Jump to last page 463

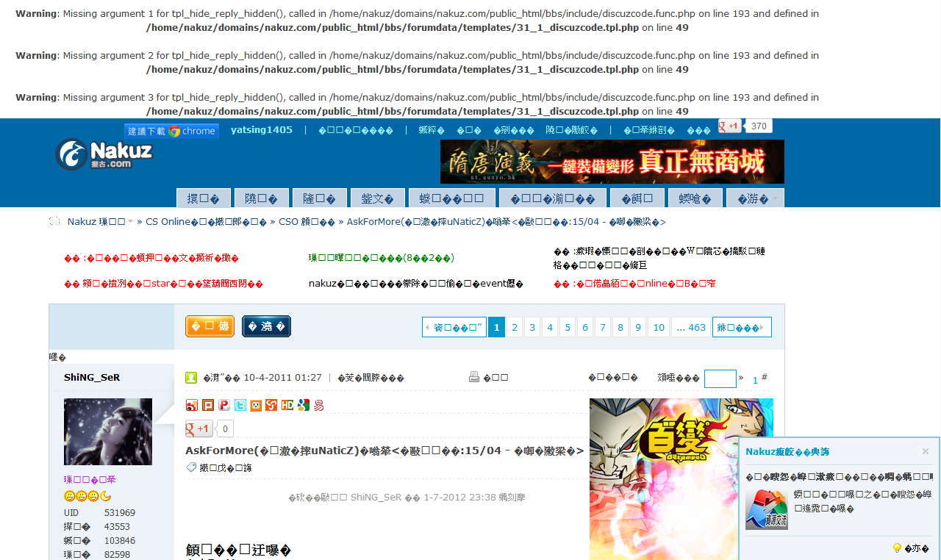tap(691, 328)
